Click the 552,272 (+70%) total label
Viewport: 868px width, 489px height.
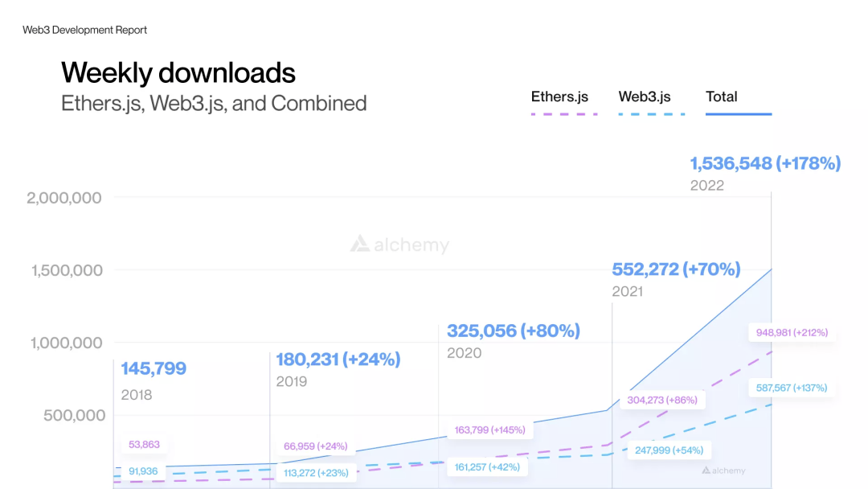click(676, 269)
